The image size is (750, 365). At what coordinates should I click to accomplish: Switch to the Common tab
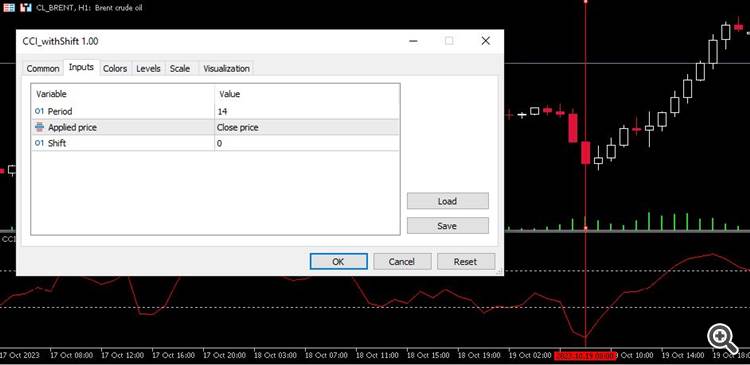click(x=43, y=68)
